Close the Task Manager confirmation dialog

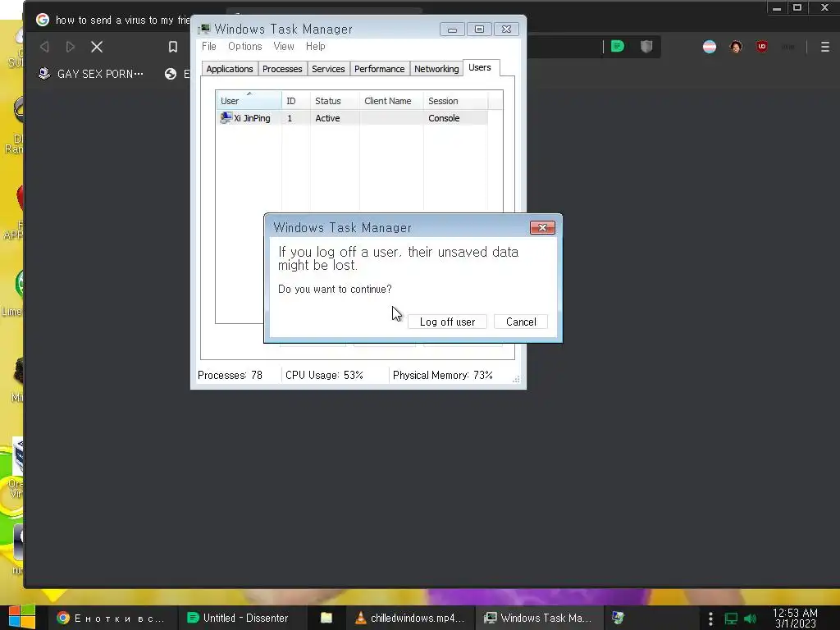pyautogui.click(x=542, y=228)
